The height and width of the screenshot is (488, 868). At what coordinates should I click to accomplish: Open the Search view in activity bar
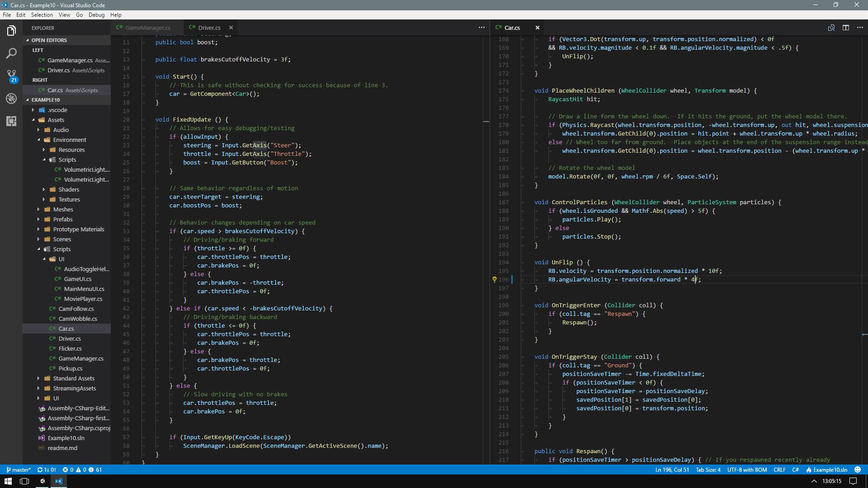click(11, 53)
